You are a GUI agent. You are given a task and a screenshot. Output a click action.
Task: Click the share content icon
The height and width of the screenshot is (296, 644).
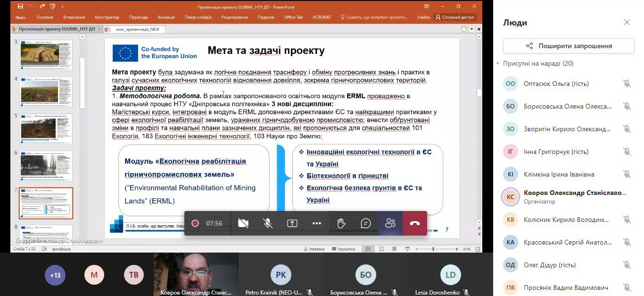coord(292,223)
